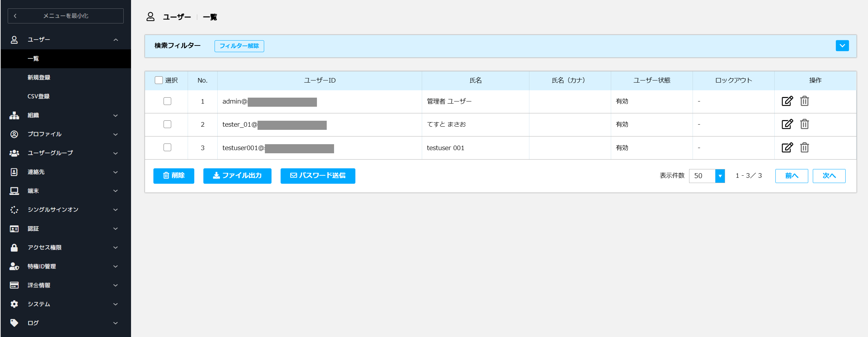
Task: Click the 連絡先 contact book icon
Action: 14,172
